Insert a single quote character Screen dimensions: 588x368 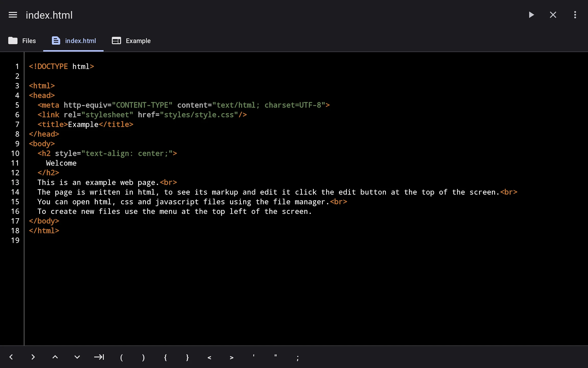tap(253, 356)
